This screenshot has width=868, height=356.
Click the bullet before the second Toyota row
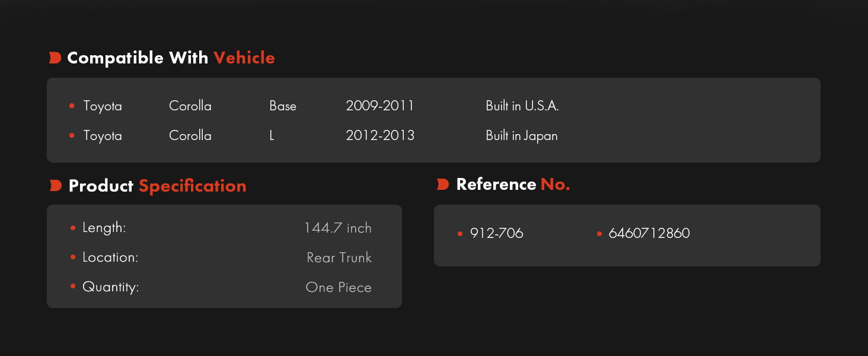pyautogui.click(x=72, y=136)
